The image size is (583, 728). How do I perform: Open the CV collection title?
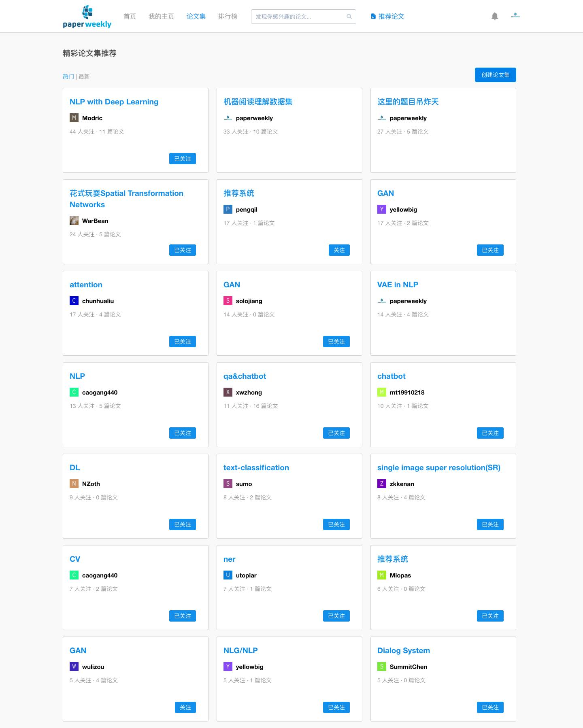pyautogui.click(x=75, y=559)
